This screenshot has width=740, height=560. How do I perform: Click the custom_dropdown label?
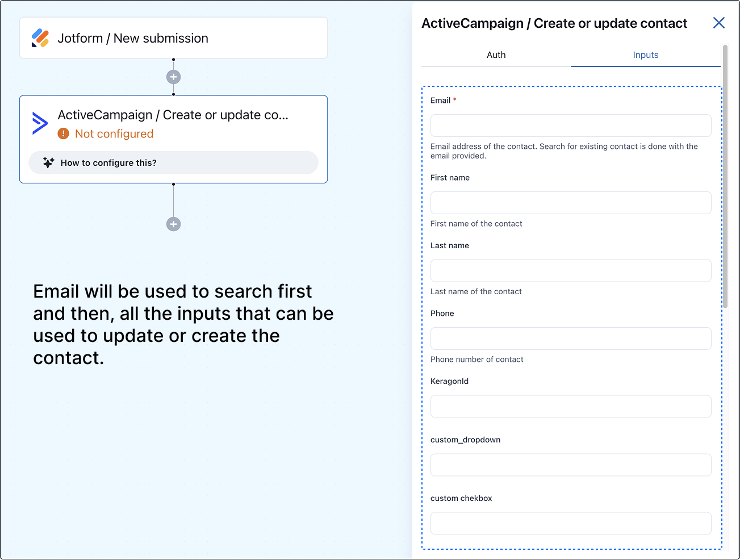pyautogui.click(x=465, y=440)
